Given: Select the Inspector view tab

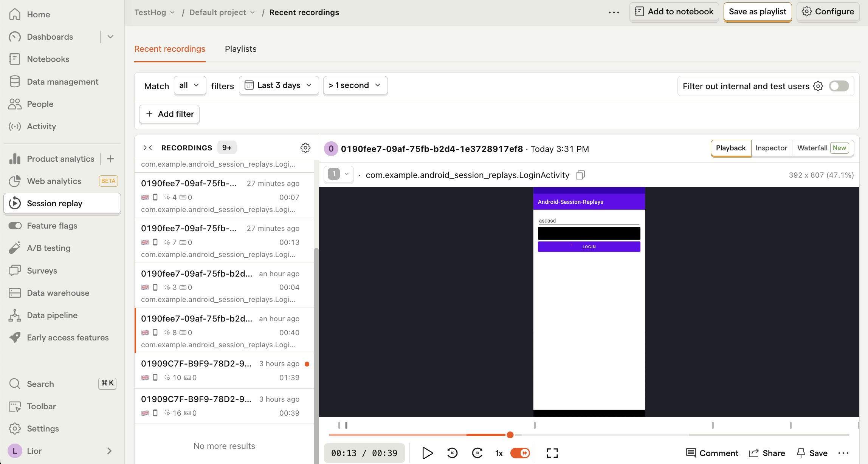Looking at the screenshot, I should coord(771,148).
